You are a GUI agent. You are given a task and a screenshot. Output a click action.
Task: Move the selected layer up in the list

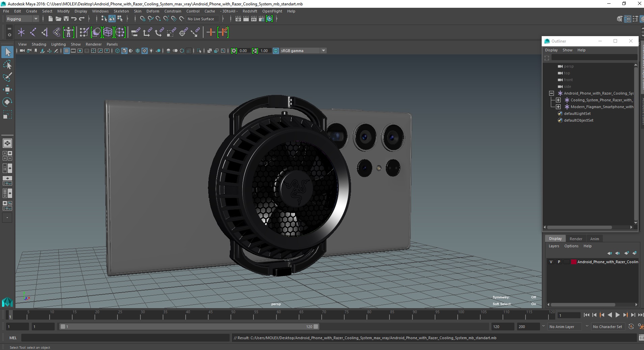click(x=610, y=253)
